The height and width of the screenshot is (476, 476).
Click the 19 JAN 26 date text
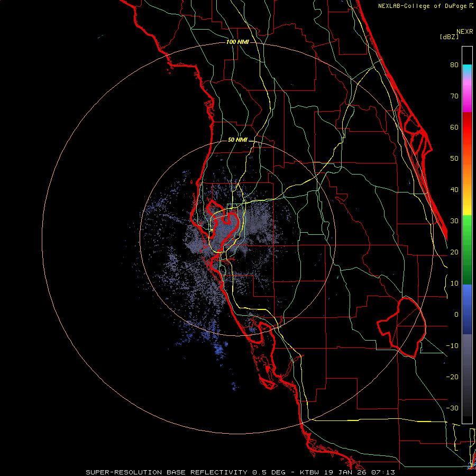(x=345, y=472)
